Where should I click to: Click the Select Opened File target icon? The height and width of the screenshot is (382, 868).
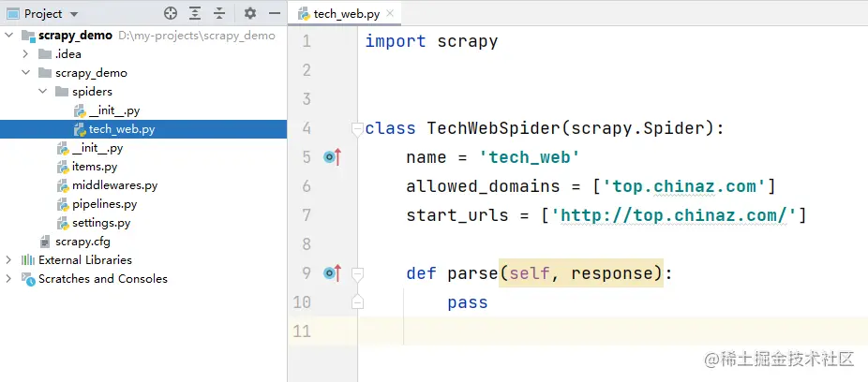pos(171,14)
